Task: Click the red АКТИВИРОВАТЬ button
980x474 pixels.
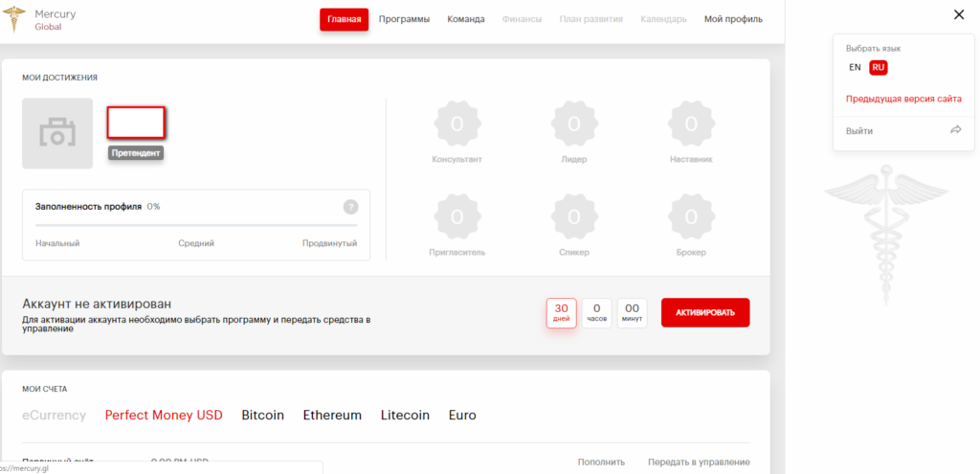Action: [x=705, y=313]
